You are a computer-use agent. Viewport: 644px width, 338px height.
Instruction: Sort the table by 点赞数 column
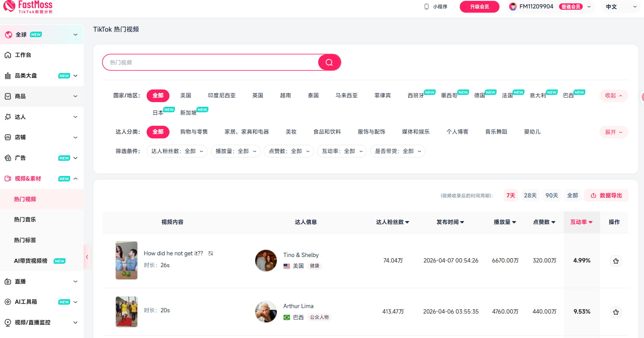(544, 222)
